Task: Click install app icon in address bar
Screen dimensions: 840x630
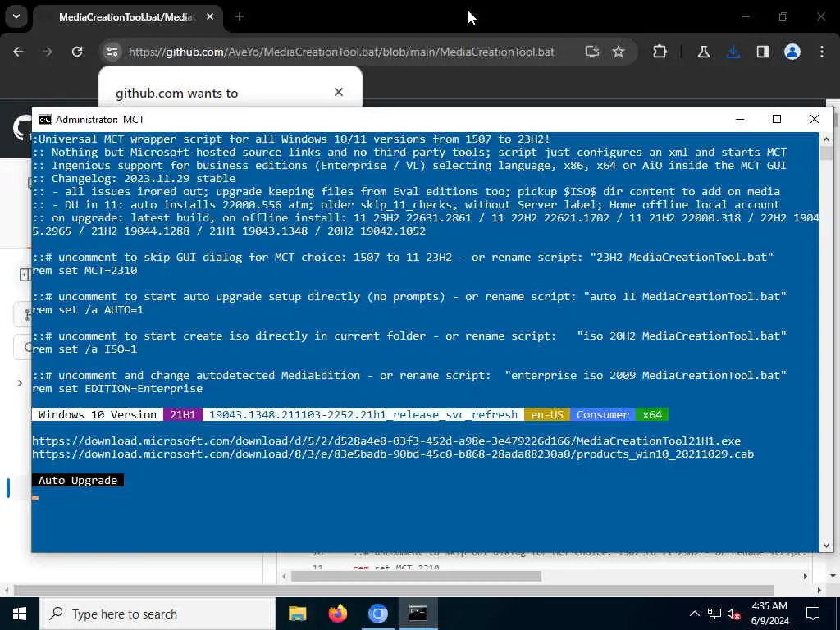Action: pyautogui.click(x=591, y=52)
